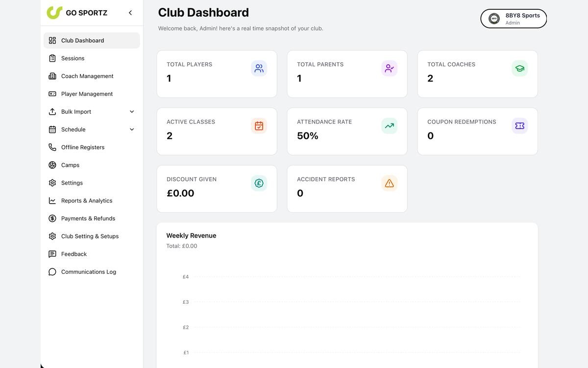588x368 pixels.
Task: Click the Weekly Revenue chart title
Action: click(191, 236)
